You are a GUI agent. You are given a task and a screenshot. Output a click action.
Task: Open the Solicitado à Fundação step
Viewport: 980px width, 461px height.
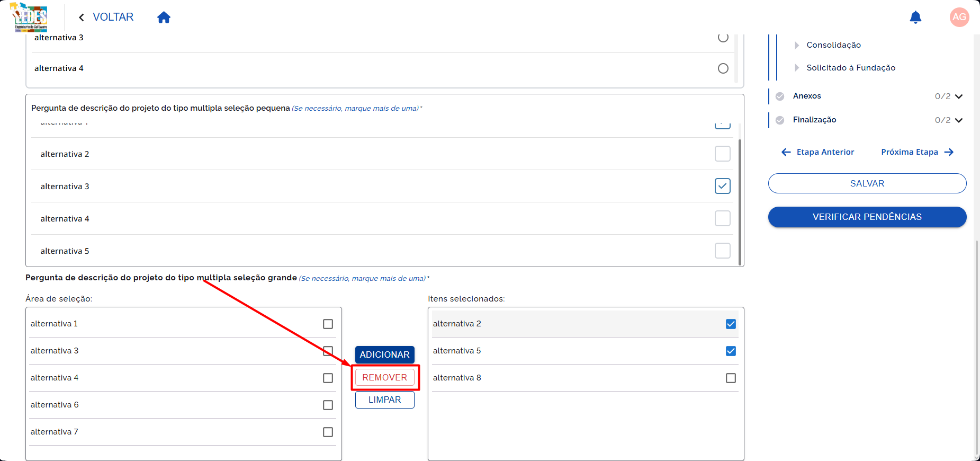point(851,68)
